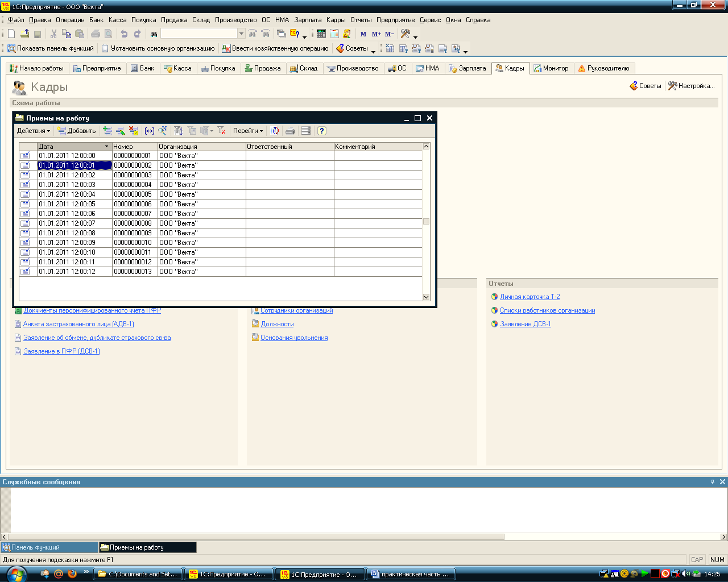The height and width of the screenshot is (582, 728).
Task: Open the Действия dropdown menu
Action: pos(34,131)
